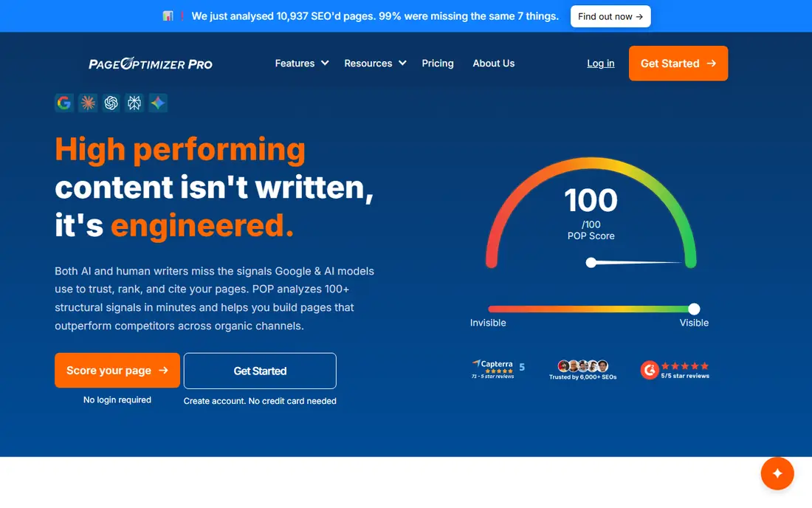The width and height of the screenshot is (812, 508).
Task: Click the Find out now banner button
Action: tap(610, 16)
